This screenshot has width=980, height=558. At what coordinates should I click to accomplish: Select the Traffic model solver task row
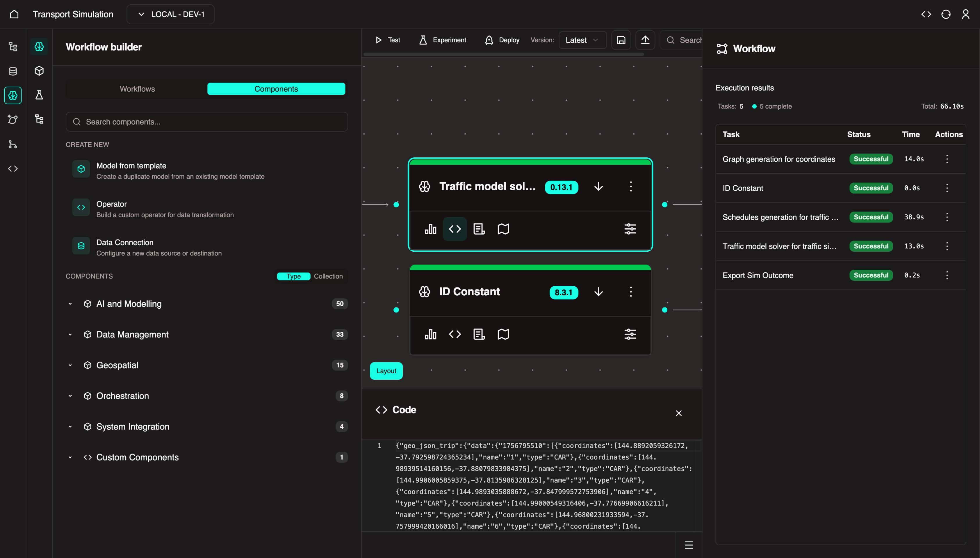(840, 246)
